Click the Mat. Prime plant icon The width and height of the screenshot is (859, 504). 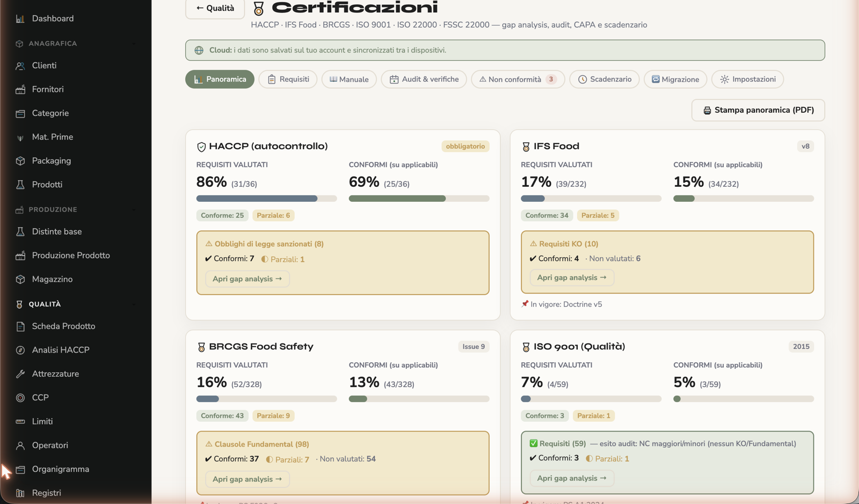[x=20, y=137]
